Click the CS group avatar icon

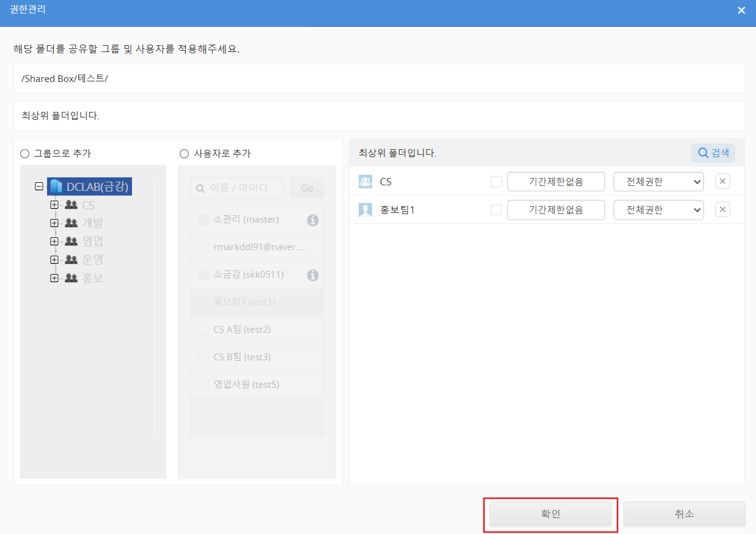[365, 182]
